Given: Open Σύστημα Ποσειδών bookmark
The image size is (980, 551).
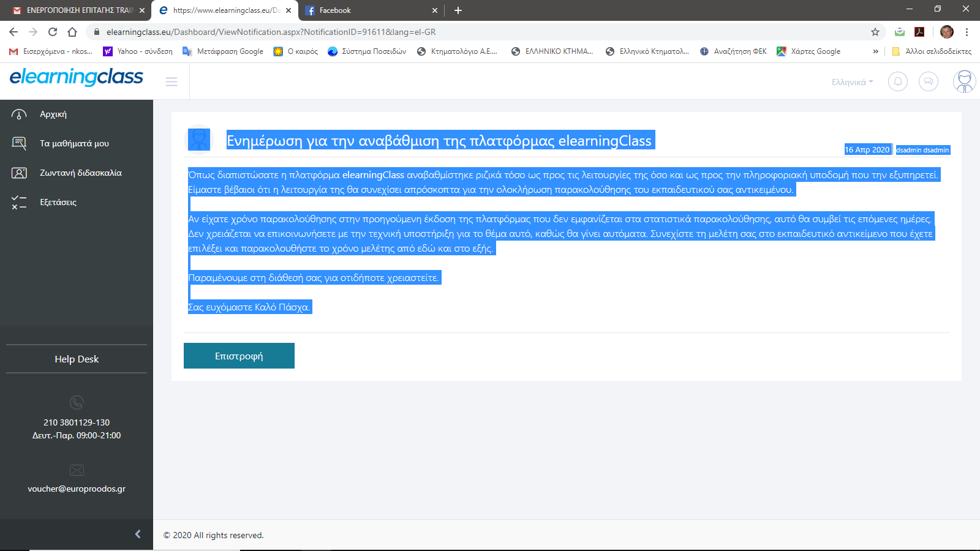Looking at the screenshot, I should point(367,51).
